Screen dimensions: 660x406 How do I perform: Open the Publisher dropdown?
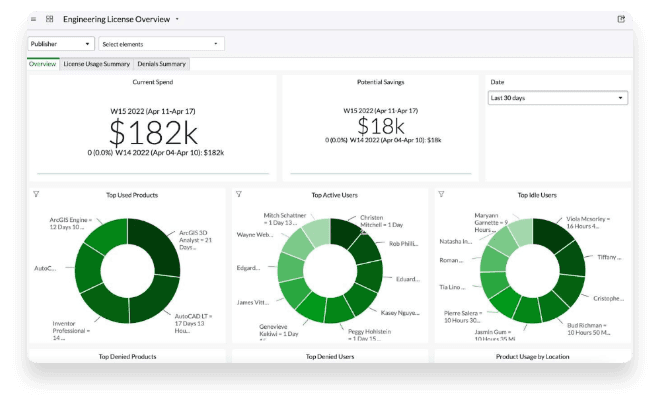point(61,44)
